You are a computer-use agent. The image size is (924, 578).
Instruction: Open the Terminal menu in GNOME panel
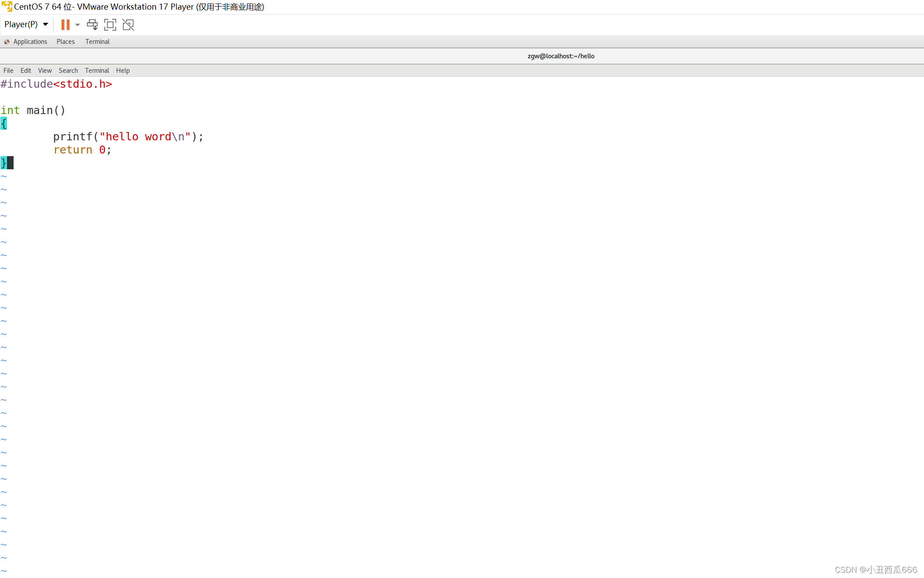coord(97,42)
